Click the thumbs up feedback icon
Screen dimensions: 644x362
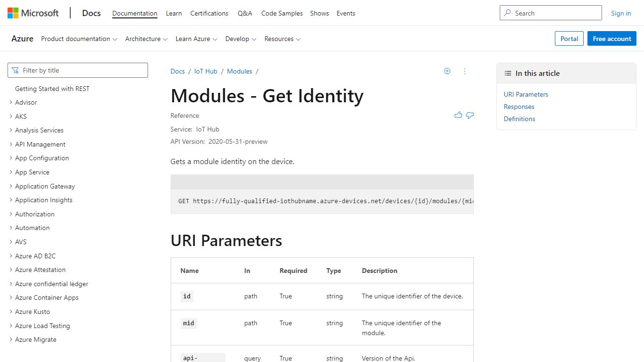(458, 115)
